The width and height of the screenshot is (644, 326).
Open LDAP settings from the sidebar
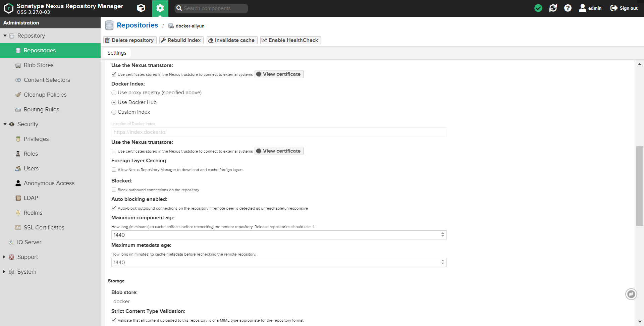click(x=31, y=198)
